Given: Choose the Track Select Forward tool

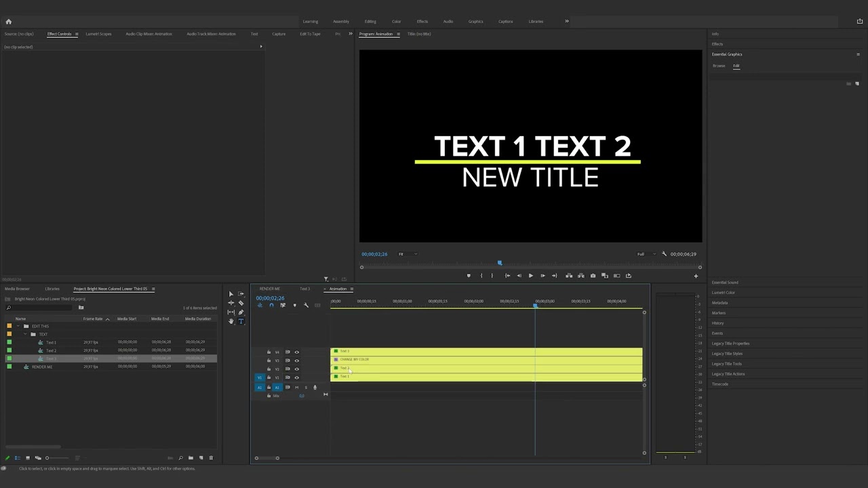Looking at the screenshot, I should coord(241,294).
